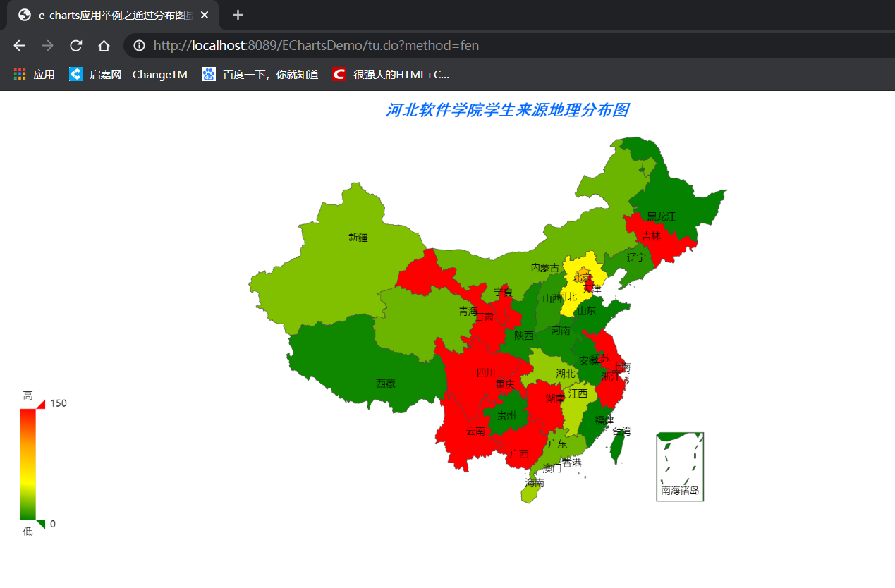Click the 启嘉网 ChangeTM bookmark icon
This screenshot has width=895, height=588.
click(75, 73)
